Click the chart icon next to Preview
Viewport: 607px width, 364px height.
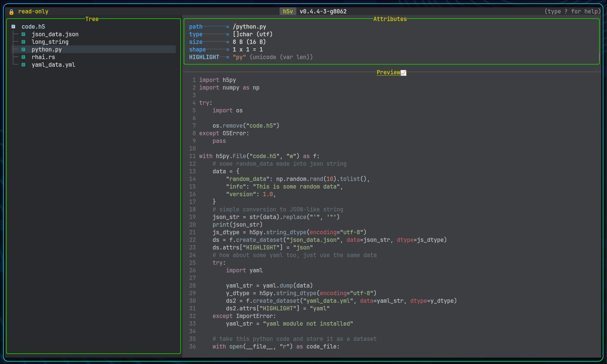point(404,72)
